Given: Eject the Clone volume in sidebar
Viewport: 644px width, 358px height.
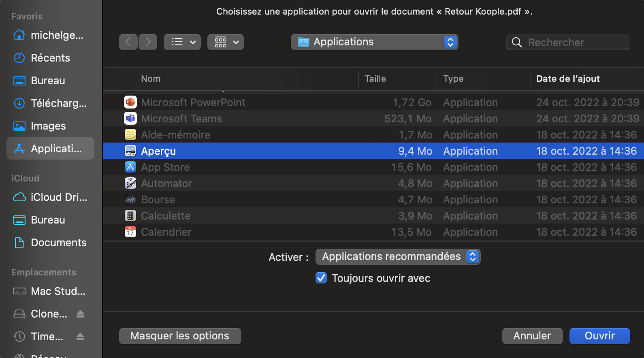Looking at the screenshot, I should coord(80,314).
